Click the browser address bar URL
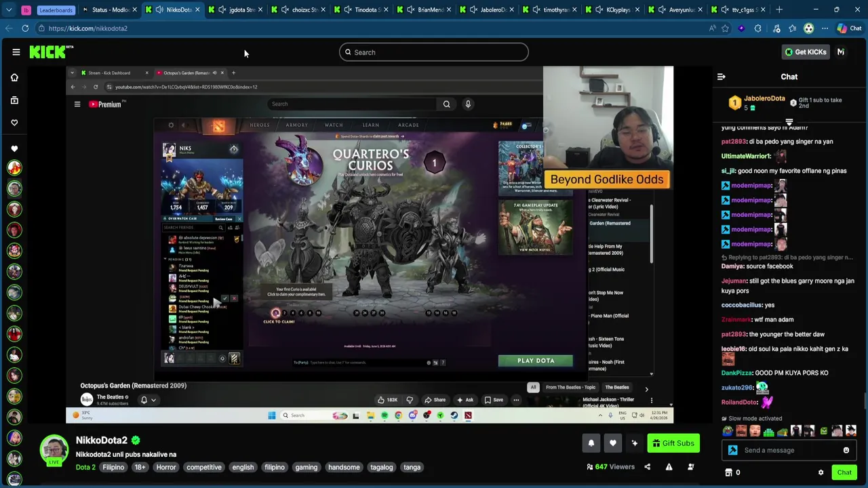The width and height of the screenshot is (868, 488). (88, 28)
